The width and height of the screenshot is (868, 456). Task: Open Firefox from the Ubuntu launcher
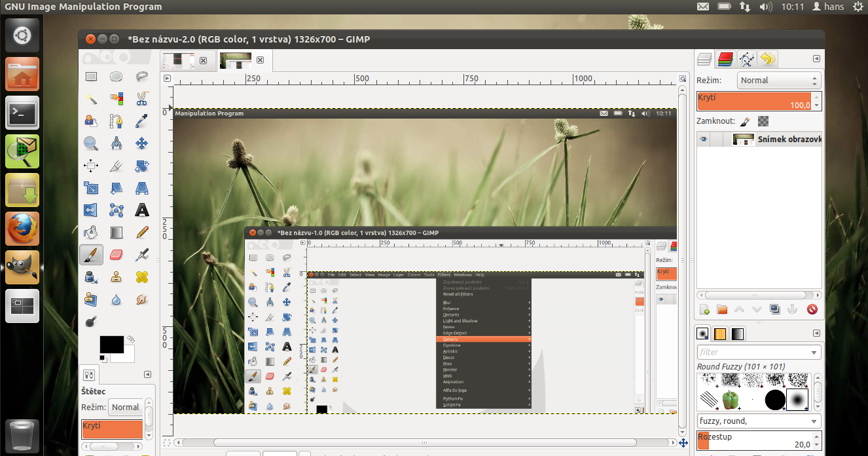click(22, 229)
